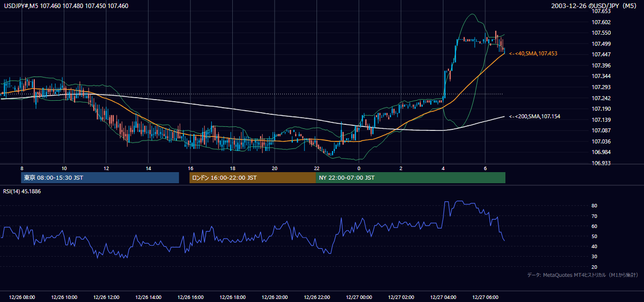
Task: Click the bottom time label 12/26 12:00
Action: pyautogui.click(x=106, y=297)
